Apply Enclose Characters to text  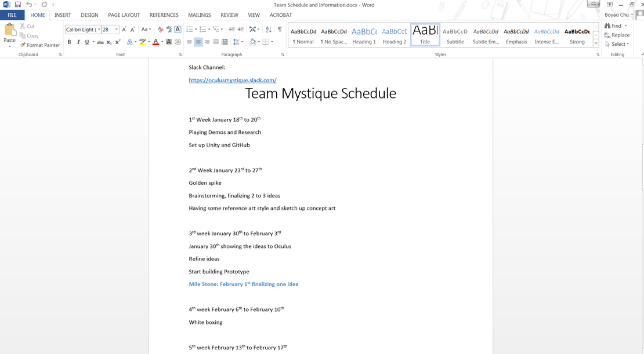[178, 42]
